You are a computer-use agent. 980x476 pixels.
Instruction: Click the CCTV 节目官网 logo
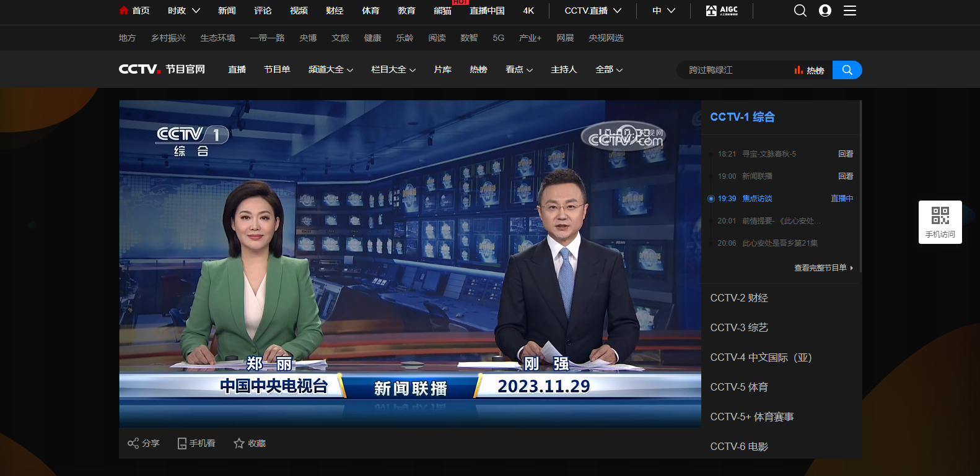[162, 69]
